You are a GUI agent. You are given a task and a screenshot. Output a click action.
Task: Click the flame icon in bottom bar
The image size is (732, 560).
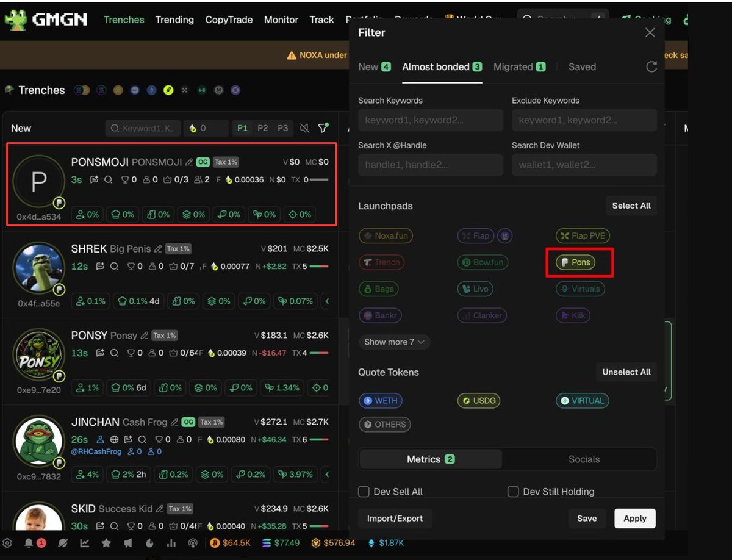(x=149, y=543)
